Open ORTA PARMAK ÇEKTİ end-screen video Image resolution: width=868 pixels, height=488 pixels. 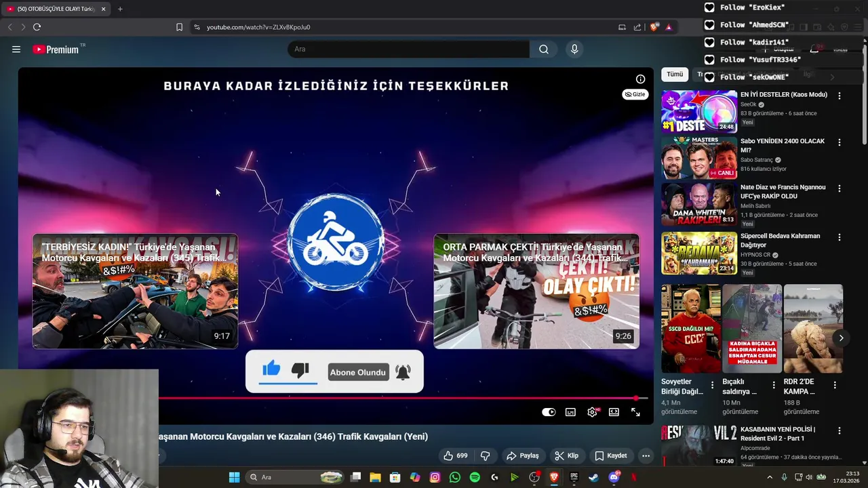tap(536, 291)
